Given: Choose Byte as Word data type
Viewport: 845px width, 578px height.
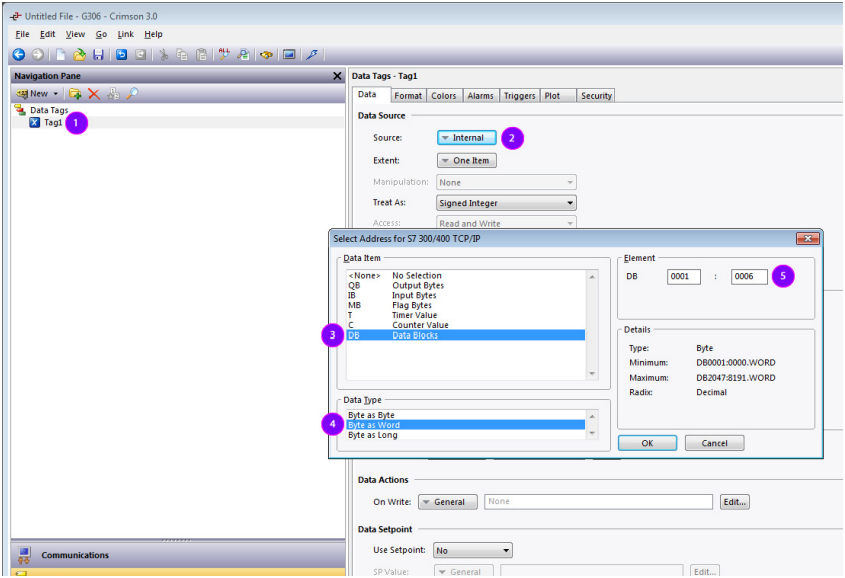Looking at the screenshot, I should (466, 425).
